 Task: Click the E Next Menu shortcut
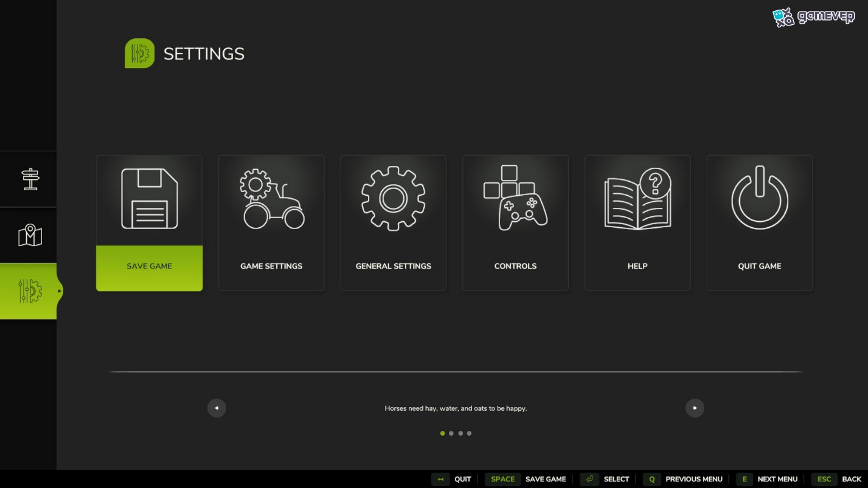coord(767,479)
